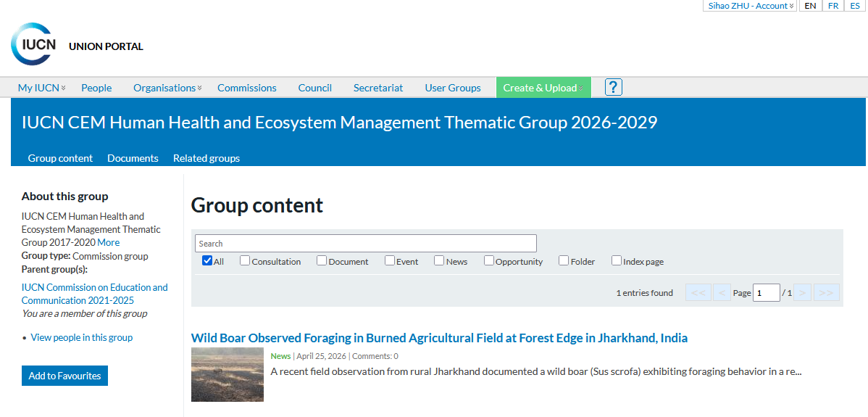Screen dimensions: 868x417
Task: Switch to the Group content tab
Action: click(x=60, y=158)
